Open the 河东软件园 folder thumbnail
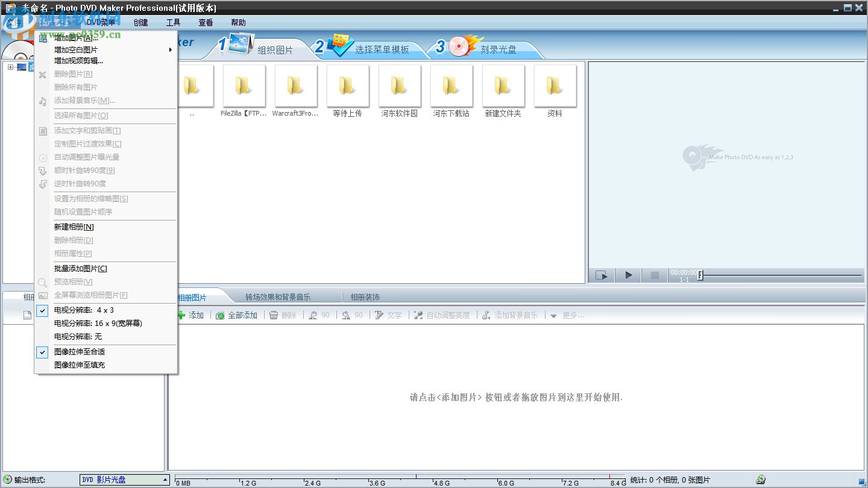Viewport: 868px width, 488px height. [x=399, y=86]
